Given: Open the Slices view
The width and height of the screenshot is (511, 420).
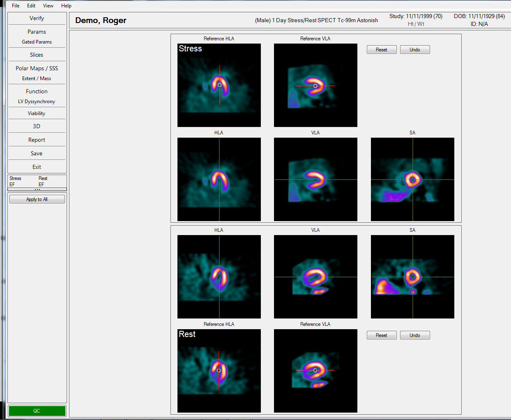Looking at the screenshot, I should (x=37, y=55).
